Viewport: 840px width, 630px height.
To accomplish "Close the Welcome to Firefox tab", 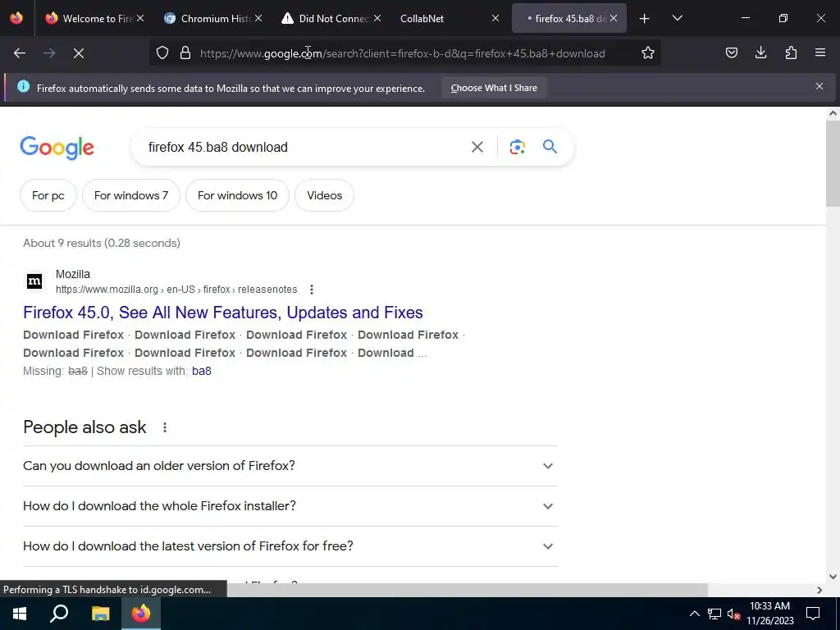I will pyautogui.click(x=139, y=18).
